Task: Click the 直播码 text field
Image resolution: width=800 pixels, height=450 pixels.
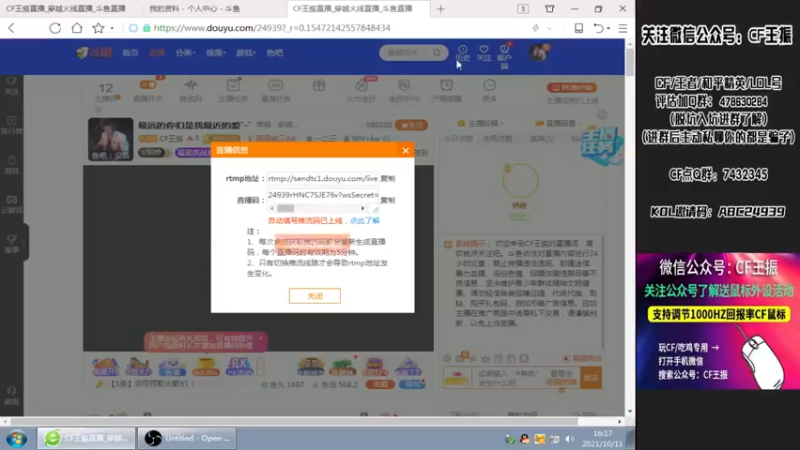Action: pos(322,195)
